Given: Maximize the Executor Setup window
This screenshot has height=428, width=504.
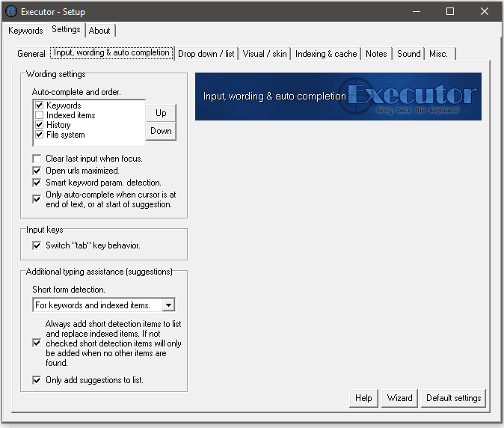Looking at the screenshot, I should tap(450, 11).
